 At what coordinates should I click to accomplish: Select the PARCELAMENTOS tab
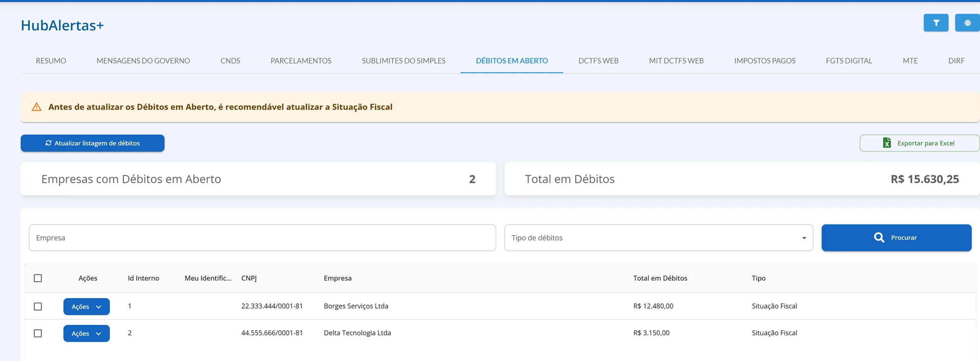[x=301, y=61]
